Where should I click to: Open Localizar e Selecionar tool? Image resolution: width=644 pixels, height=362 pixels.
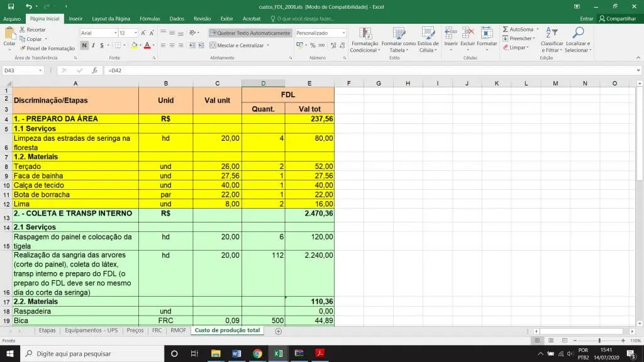(577, 34)
